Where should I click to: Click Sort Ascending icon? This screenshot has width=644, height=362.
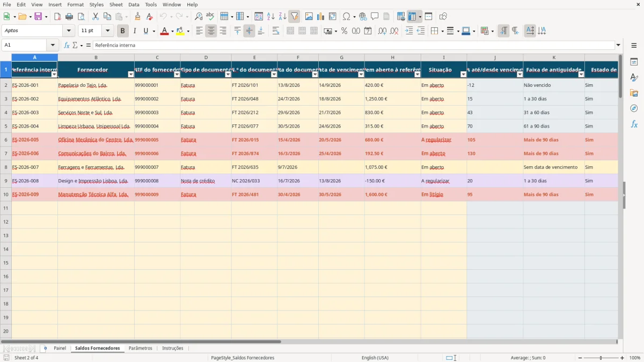pos(271,17)
